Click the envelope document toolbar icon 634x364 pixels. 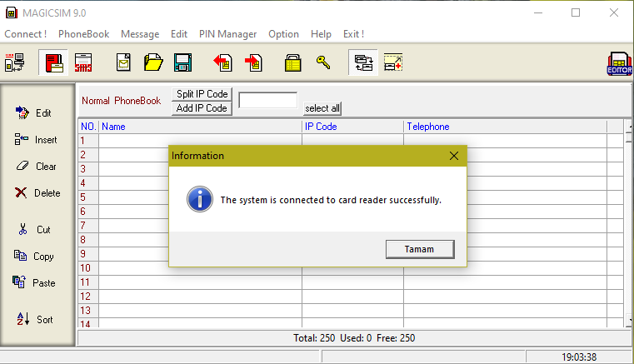(123, 62)
